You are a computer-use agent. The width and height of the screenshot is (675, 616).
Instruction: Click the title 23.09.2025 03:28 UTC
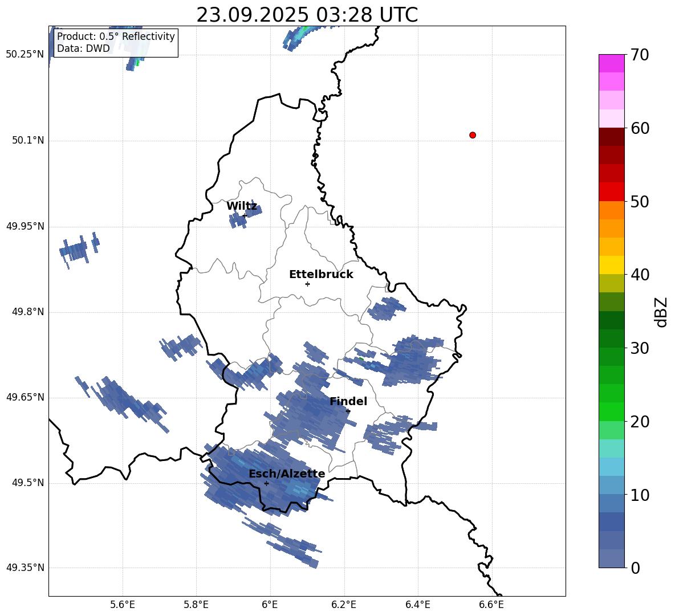tap(307, 15)
